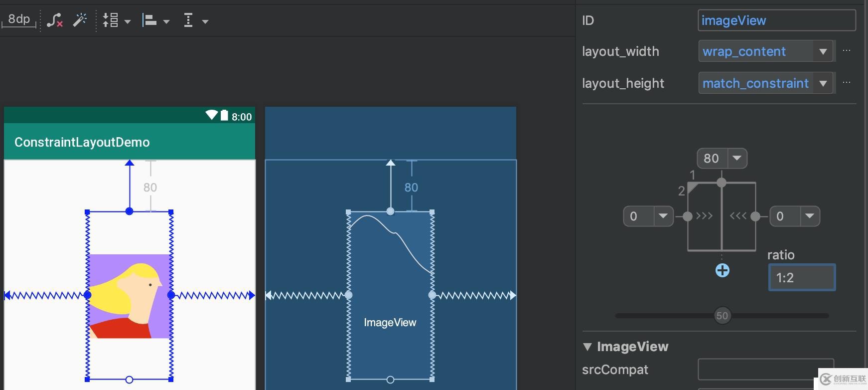Add bottom constraint with the plus icon

pyautogui.click(x=722, y=270)
